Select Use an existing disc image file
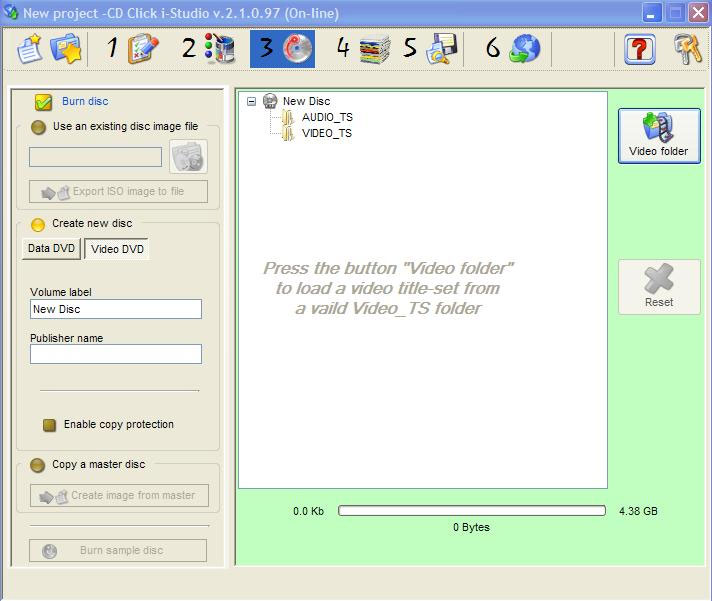 tap(38, 127)
